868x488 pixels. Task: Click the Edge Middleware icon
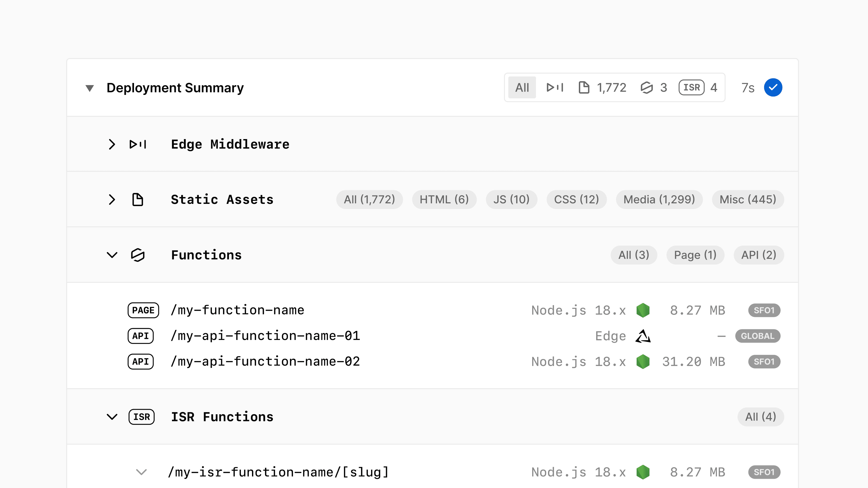(138, 144)
